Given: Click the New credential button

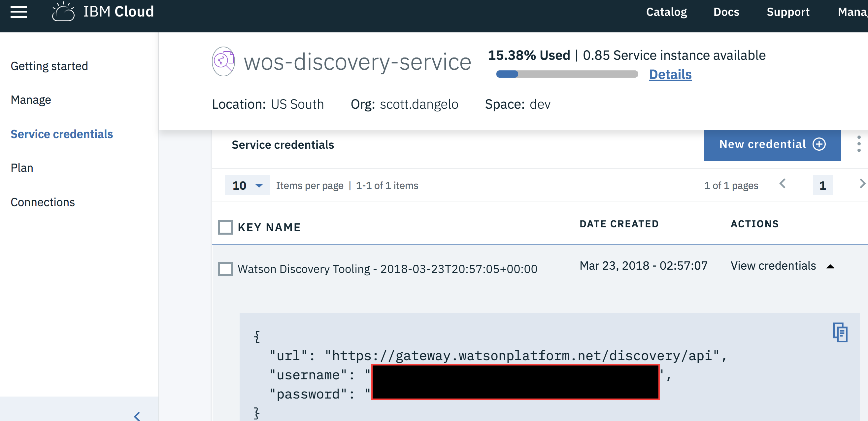Looking at the screenshot, I should pos(772,145).
